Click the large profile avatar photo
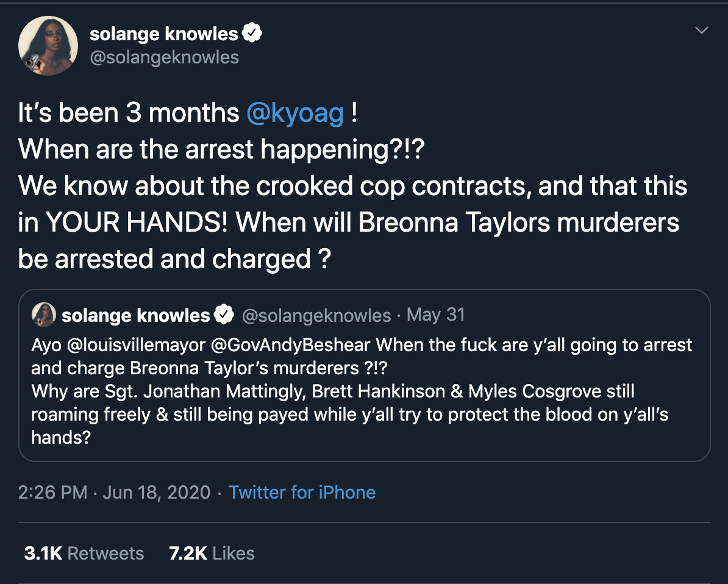Screen dimensions: 728x584 (48, 46)
